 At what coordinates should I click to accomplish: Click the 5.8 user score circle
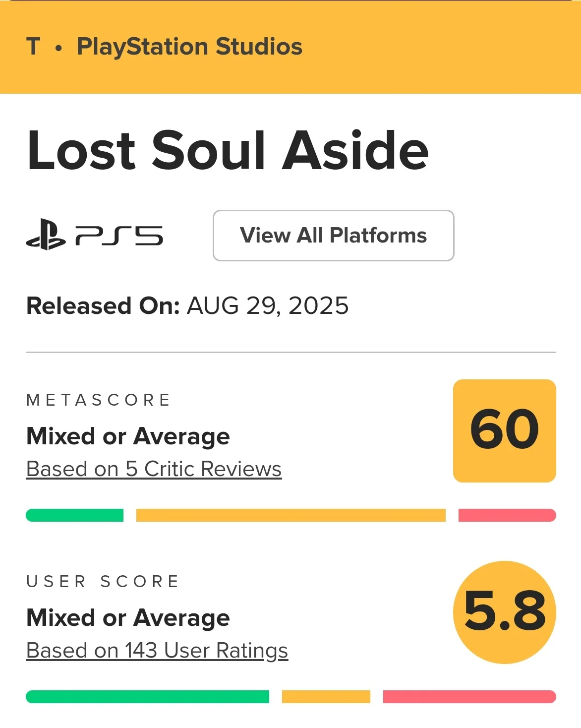[505, 612]
